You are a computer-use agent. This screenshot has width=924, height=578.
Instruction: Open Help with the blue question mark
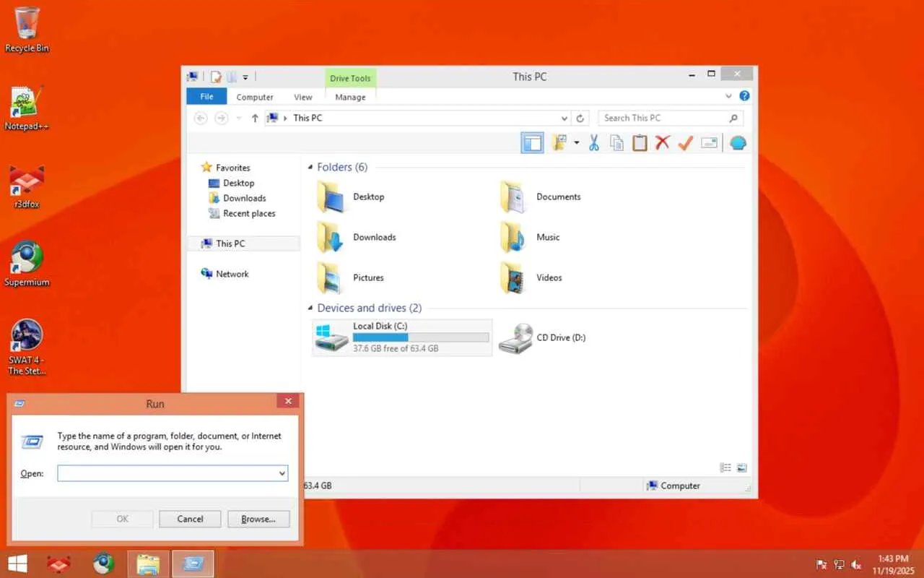pyautogui.click(x=744, y=96)
